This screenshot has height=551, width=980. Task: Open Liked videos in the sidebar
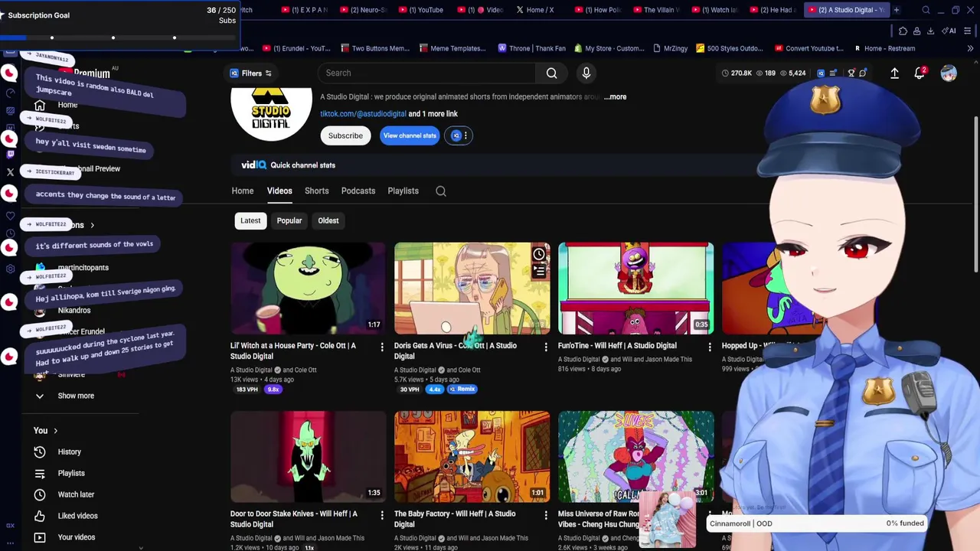click(77, 517)
